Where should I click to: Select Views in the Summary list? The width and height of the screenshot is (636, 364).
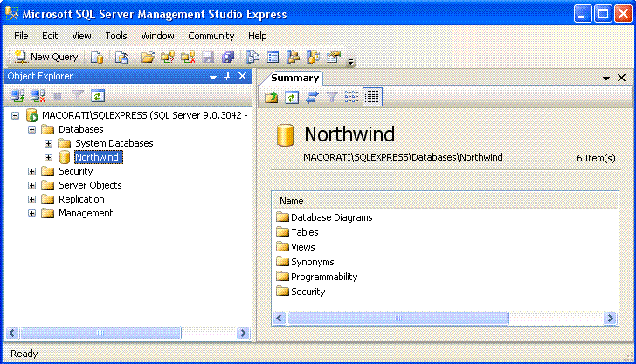point(302,247)
